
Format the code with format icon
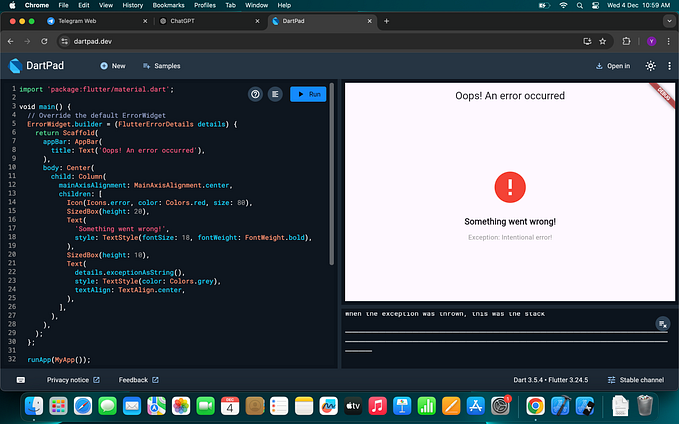(x=275, y=94)
